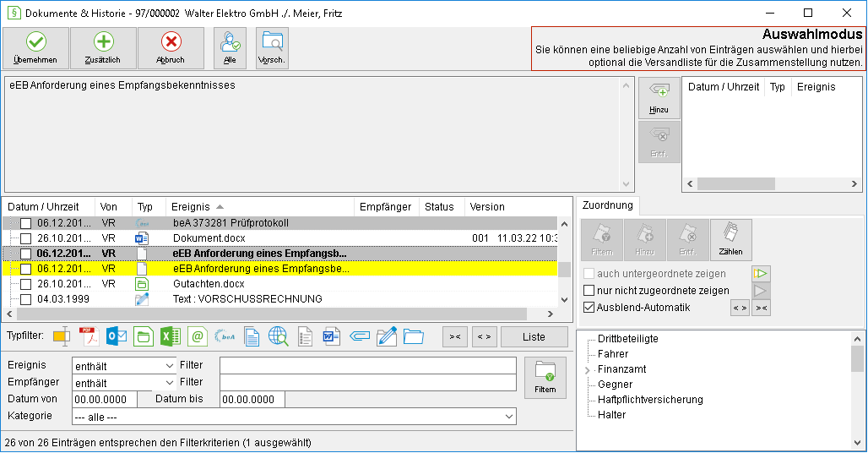Filter by Excel files in Typfilter
Screen dimensions: 868x453
click(x=171, y=336)
